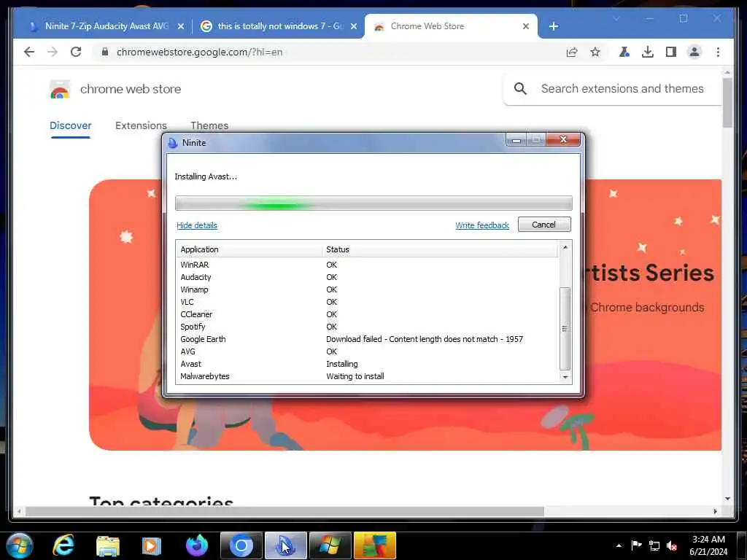
Task: Open network status tray icon
Action: [654, 545]
